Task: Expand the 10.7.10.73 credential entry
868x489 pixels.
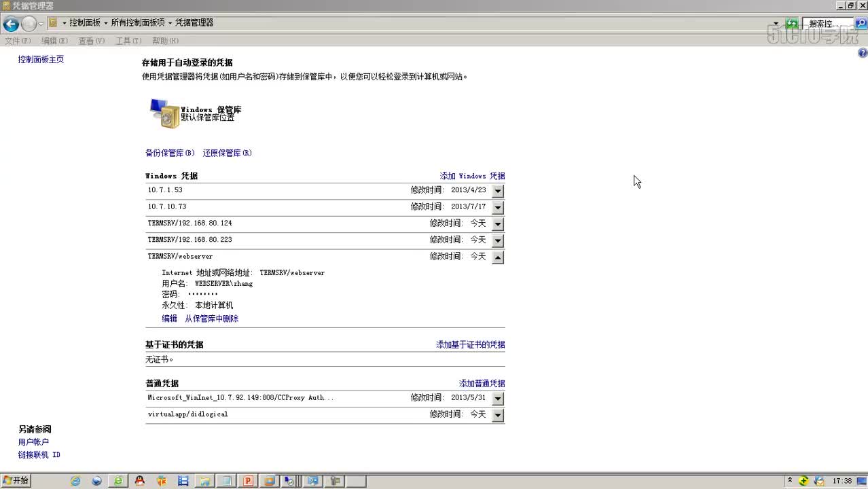Action: pyautogui.click(x=498, y=207)
